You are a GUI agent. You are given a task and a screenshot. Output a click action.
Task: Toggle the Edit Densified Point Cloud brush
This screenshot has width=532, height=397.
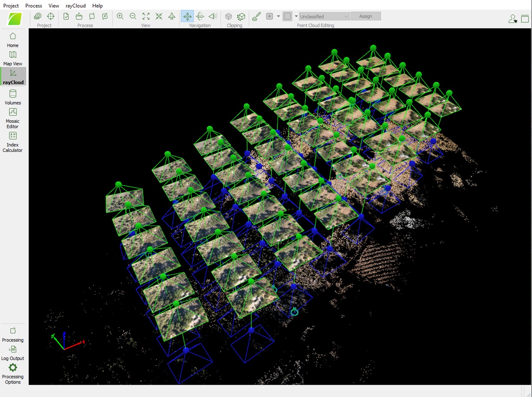point(256,16)
